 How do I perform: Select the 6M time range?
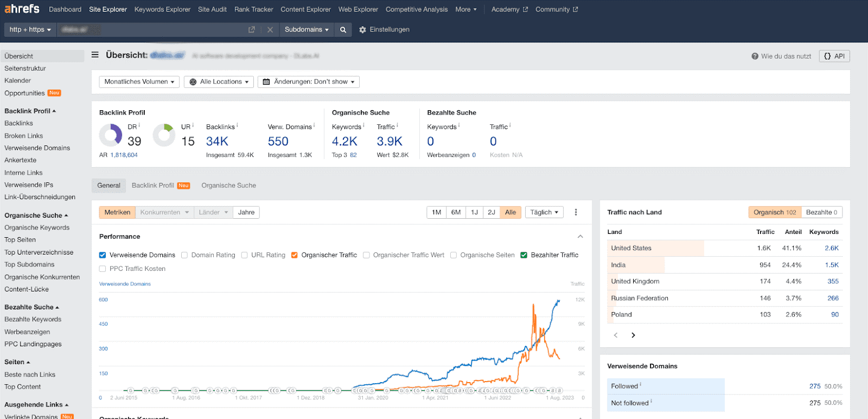(x=456, y=212)
